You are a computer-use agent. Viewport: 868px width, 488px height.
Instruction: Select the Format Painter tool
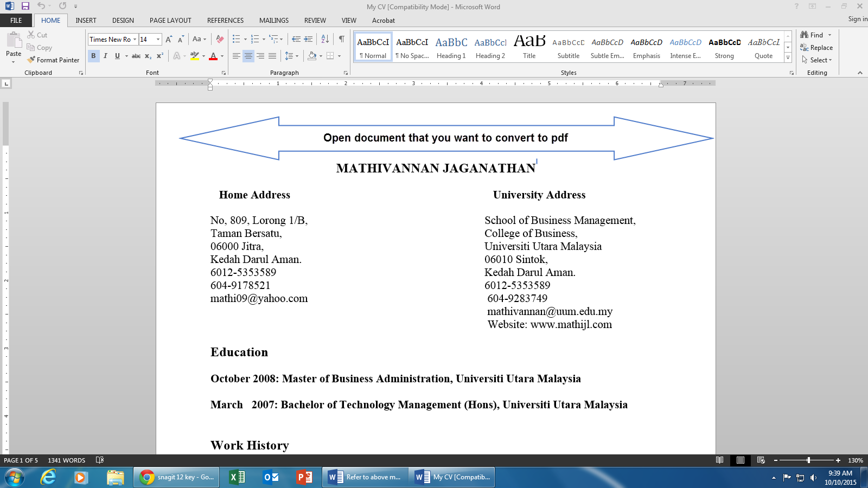click(x=53, y=60)
